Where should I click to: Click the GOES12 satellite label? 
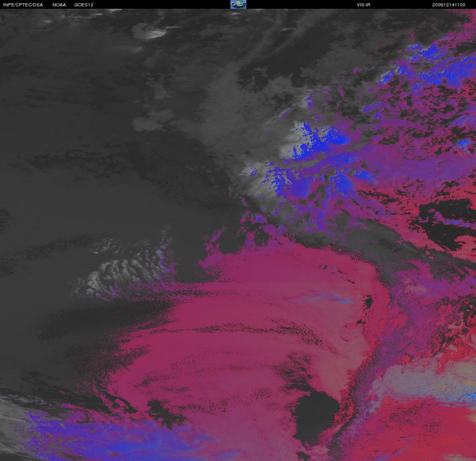coord(84,5)
